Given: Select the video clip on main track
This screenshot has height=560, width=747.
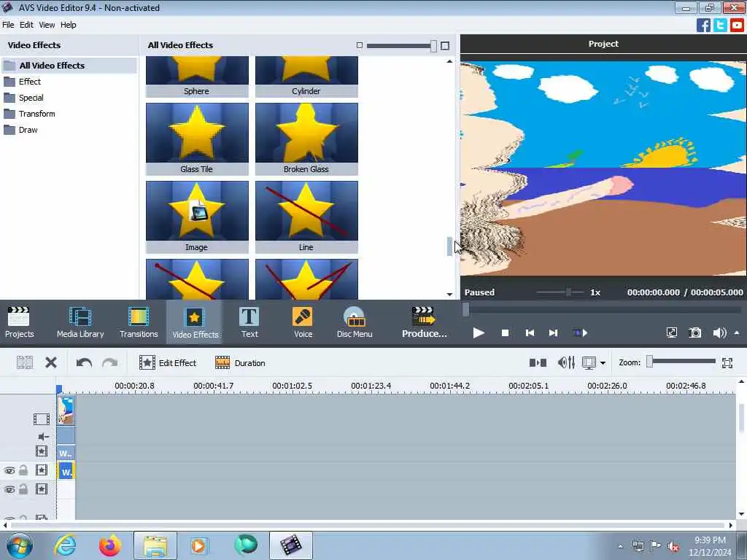Looking at the screenshot, I should click(x=66, y=411).
